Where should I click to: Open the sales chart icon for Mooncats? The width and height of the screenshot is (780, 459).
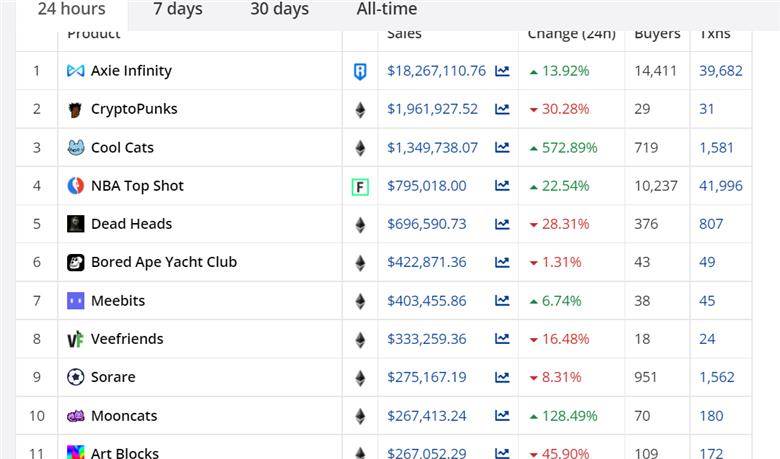tap(502, 415)
